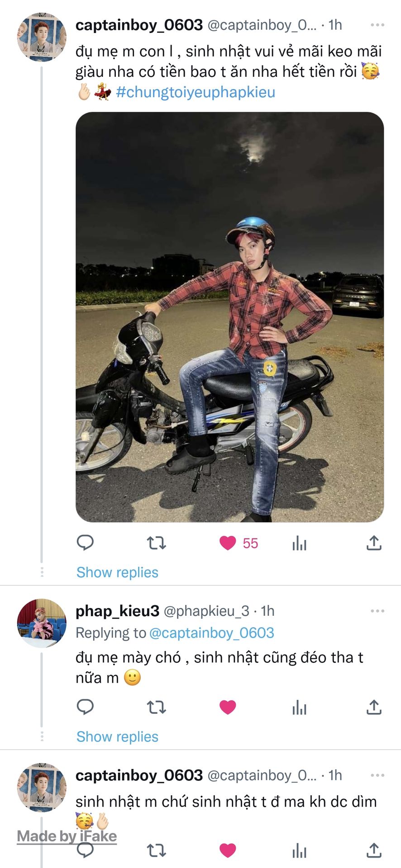Open more options for first captainboy_0603 tweet

377,25
